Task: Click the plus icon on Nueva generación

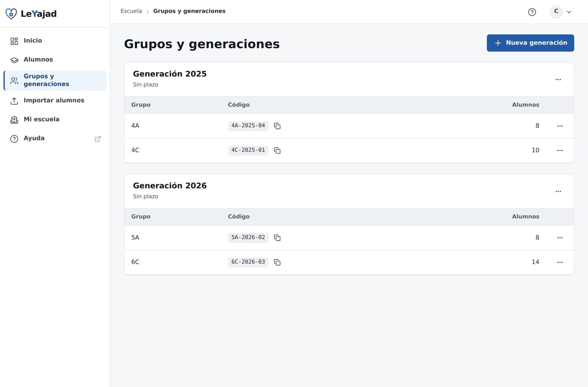Action: click(x=498, y=43)
